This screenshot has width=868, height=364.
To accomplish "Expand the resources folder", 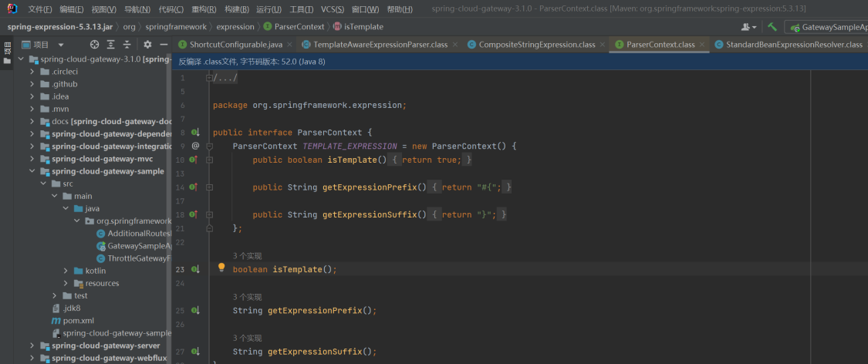I will (x=66, y=283).
